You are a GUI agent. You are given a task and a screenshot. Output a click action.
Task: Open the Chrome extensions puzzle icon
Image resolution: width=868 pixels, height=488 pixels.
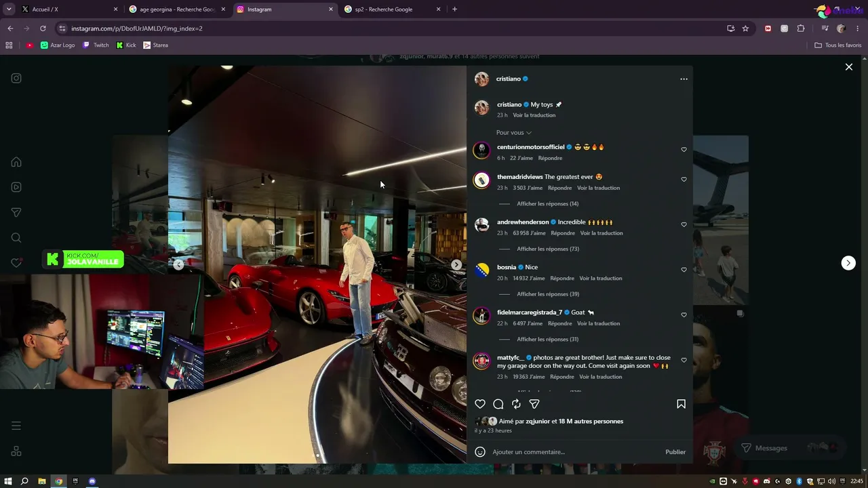click(801, 28)
